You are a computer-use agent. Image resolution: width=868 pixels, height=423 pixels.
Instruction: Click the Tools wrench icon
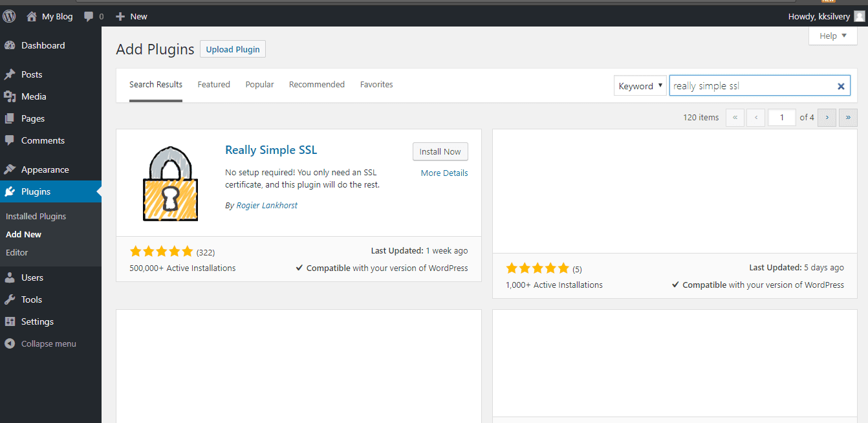point(10,299)
